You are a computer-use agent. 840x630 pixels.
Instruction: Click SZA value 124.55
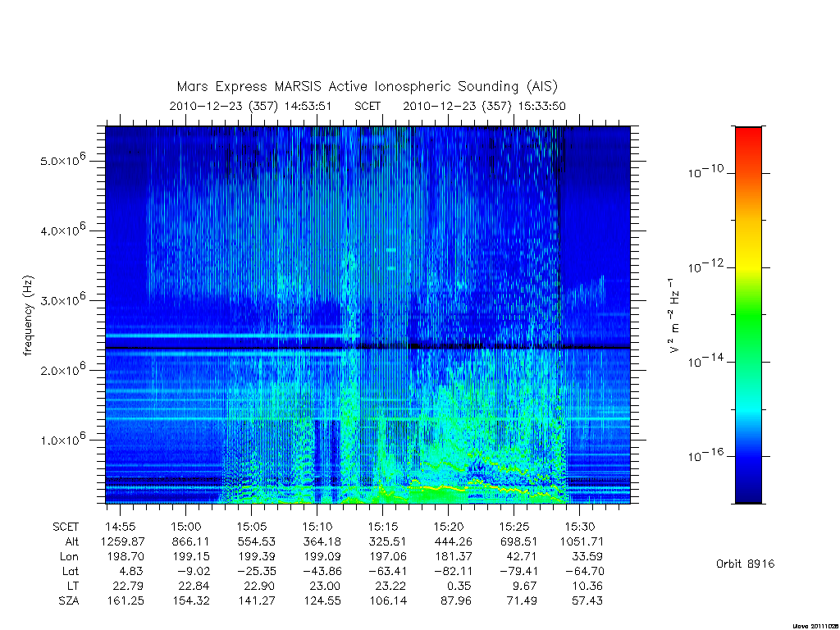point(322,601)
